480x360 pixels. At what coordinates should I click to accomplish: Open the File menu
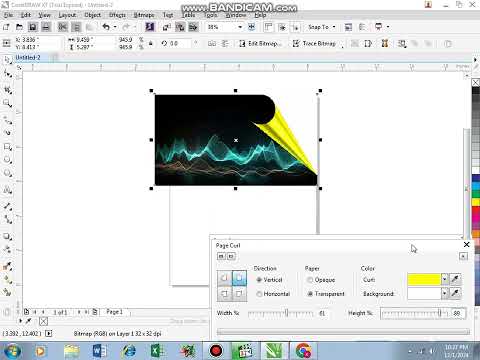coord(8,15)
